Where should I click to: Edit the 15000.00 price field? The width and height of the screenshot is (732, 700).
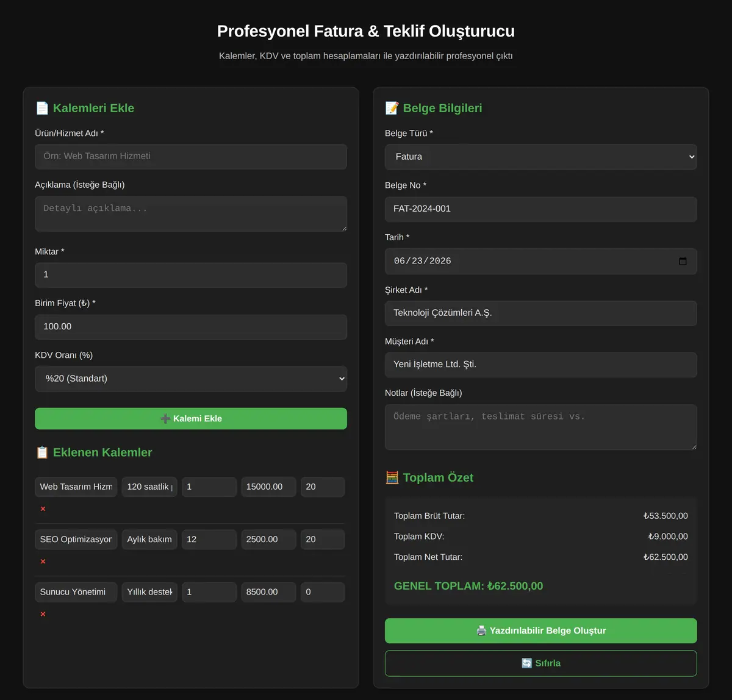[268, 487]
